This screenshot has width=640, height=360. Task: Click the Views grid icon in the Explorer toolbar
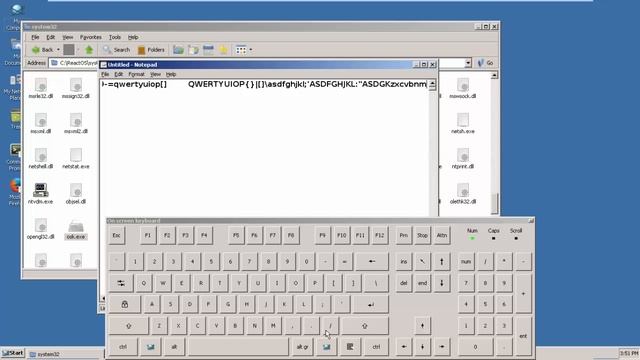coord(241,50)
